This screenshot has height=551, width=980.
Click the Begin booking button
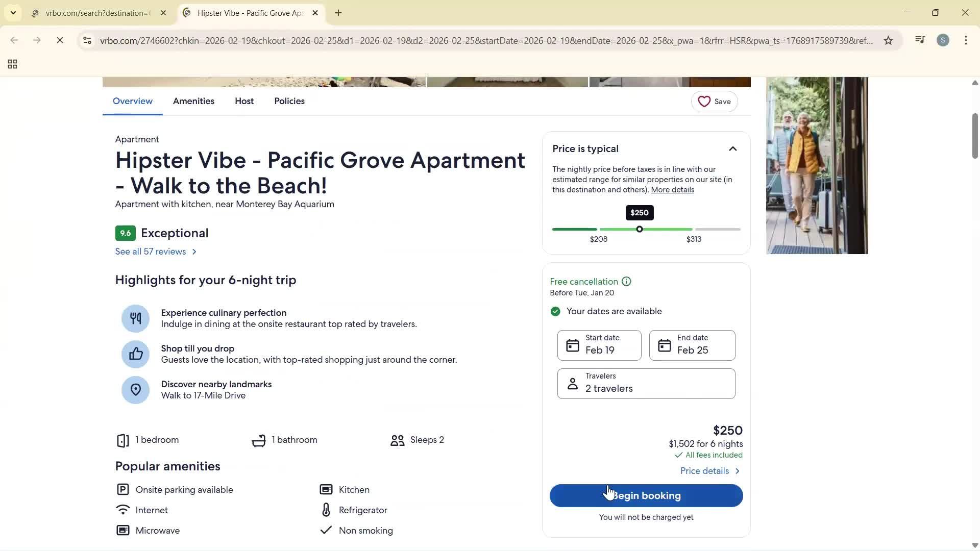point(646,495)
